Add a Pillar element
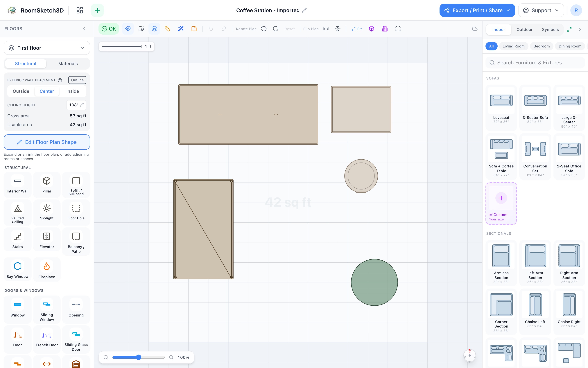The height and width of the screenshot is (368, 588). pyautogui.click(x=47, y=185)
